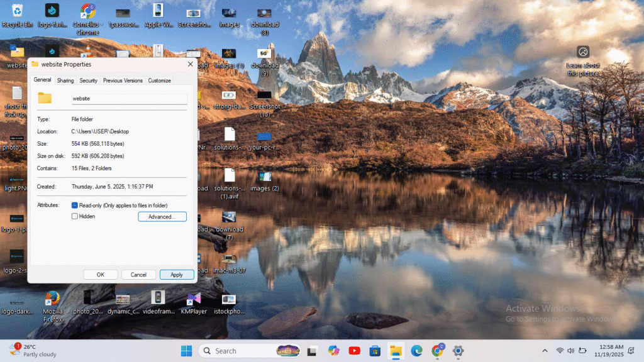Open the Security tab
The image size is (644, 362).
click(x=88, y=80)
